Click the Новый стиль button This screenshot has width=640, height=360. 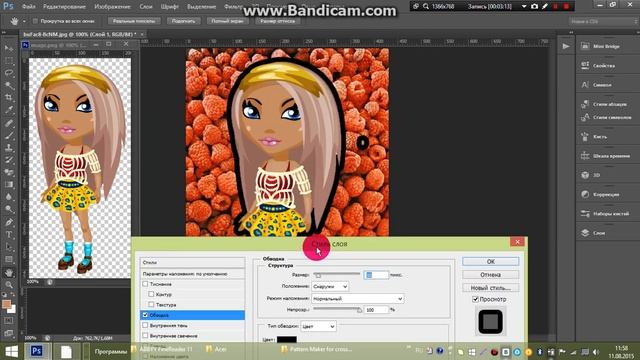point(491,288)
